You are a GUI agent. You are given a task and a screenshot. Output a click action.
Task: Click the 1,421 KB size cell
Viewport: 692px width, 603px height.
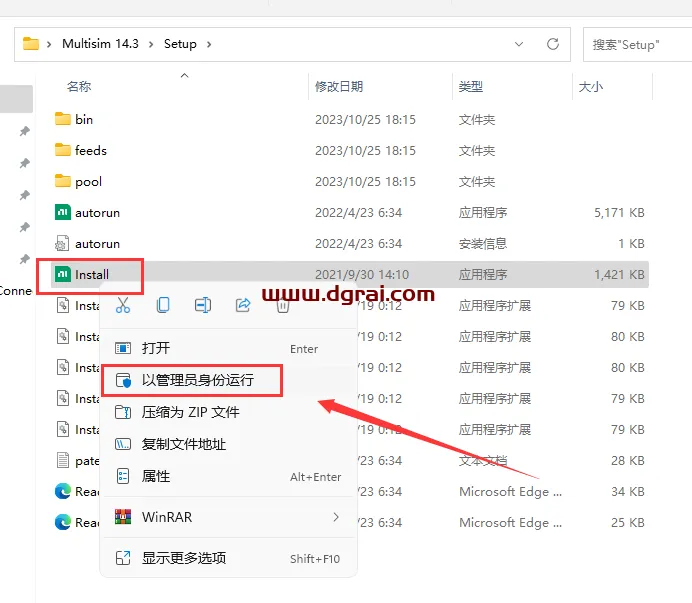619,275
